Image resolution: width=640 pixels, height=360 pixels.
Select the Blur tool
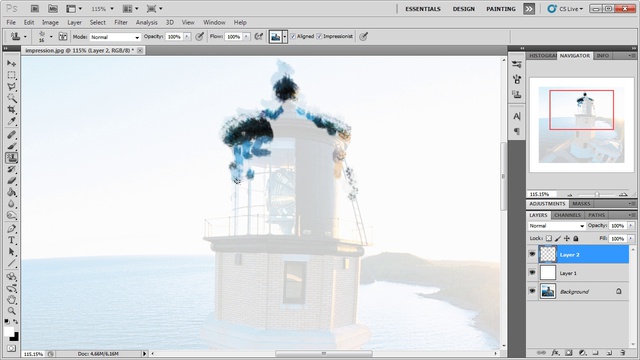coord(11,203)
